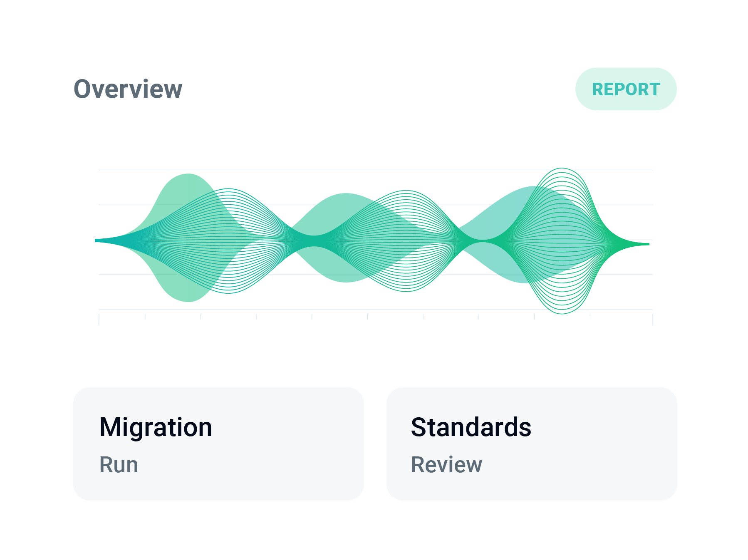The image size is (748, 560).
Task: Open the Migration card
Action: (218, 444)
